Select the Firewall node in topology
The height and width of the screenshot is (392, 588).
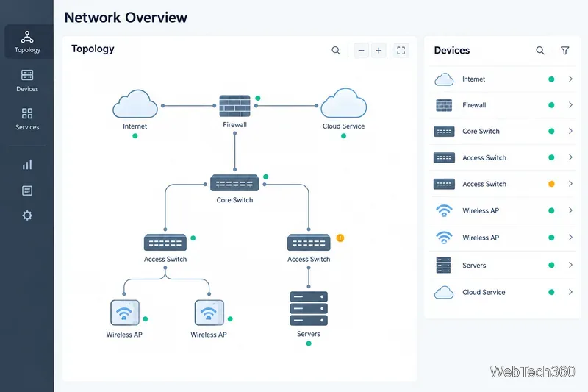tap(234, 106)
